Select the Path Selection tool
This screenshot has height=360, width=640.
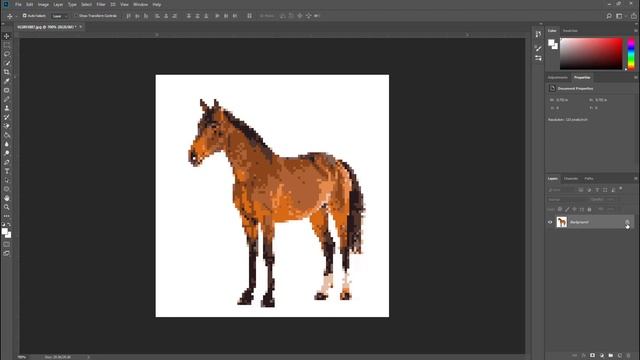pos(7,180)
